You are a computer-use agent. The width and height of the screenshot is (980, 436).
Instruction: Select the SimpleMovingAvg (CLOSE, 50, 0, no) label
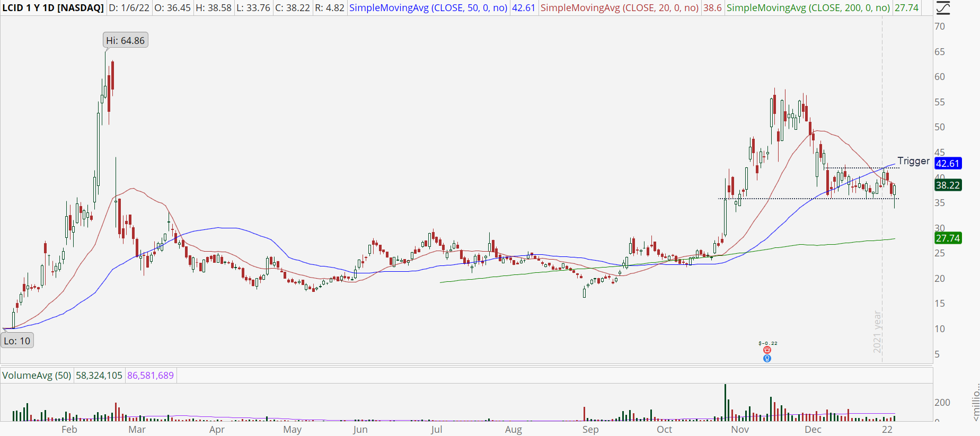click(428, 8)
